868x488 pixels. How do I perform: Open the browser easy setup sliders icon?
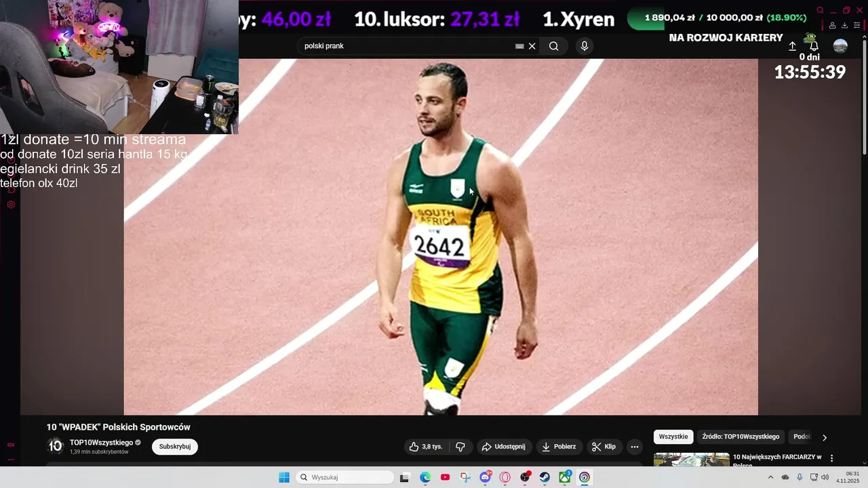point(856,26)
